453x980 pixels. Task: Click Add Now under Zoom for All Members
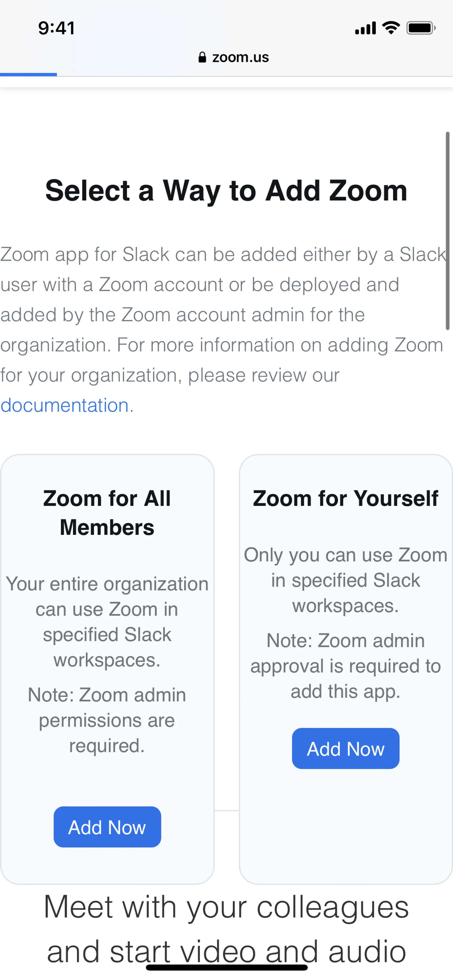107,827
